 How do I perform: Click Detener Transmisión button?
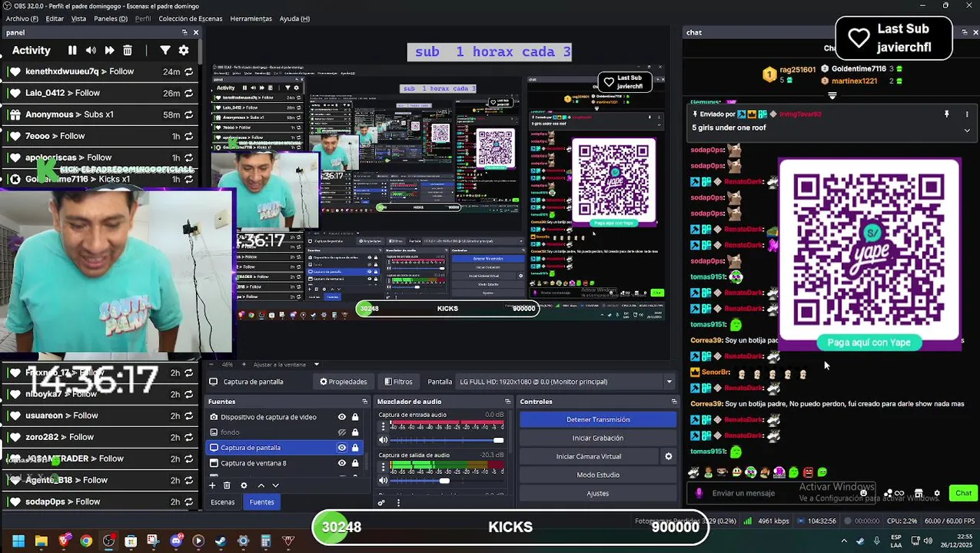click(598, 419)
